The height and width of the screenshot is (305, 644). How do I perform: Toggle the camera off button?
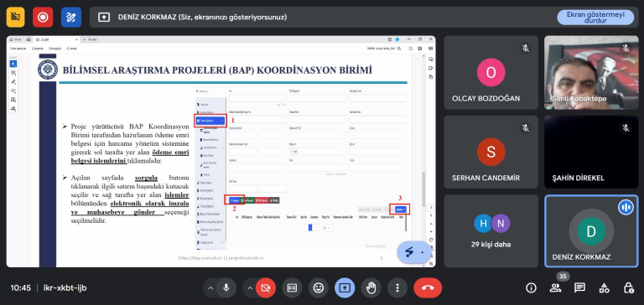tap(266, 287)
